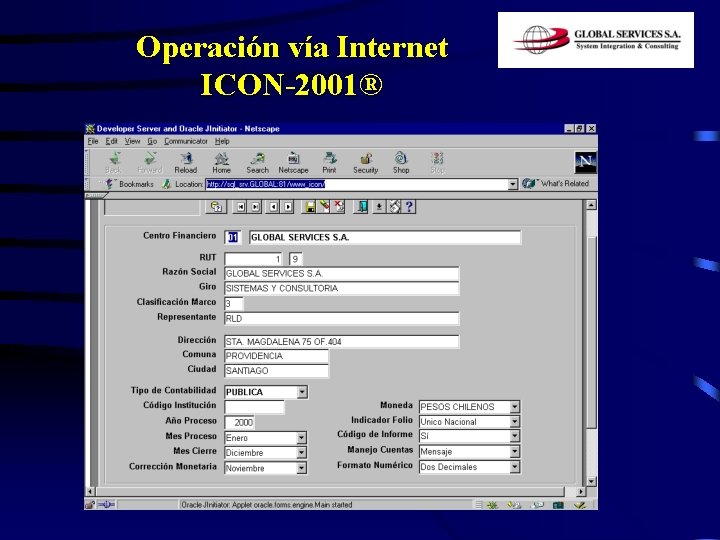Click the edit pencil form icon
Image resolution: width=720 pixels, height=540 pixels.
325,207
